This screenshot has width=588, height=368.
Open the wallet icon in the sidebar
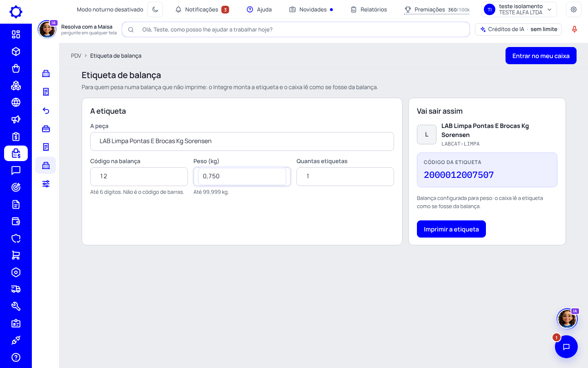pos(16,221)
